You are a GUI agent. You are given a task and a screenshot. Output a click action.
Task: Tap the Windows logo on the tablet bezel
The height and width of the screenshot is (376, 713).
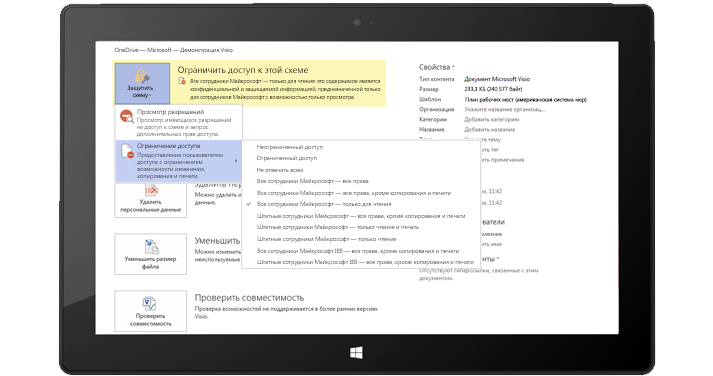(356, 352)
